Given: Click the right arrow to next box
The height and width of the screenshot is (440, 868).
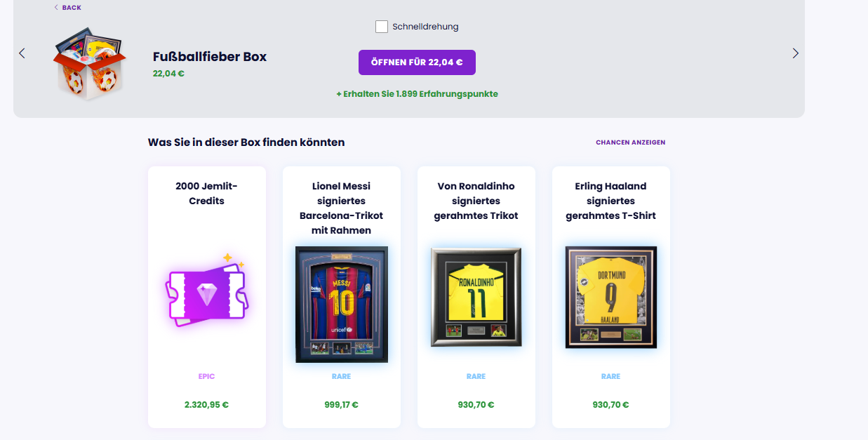Looking at the screenshot, I should (795, 53).
